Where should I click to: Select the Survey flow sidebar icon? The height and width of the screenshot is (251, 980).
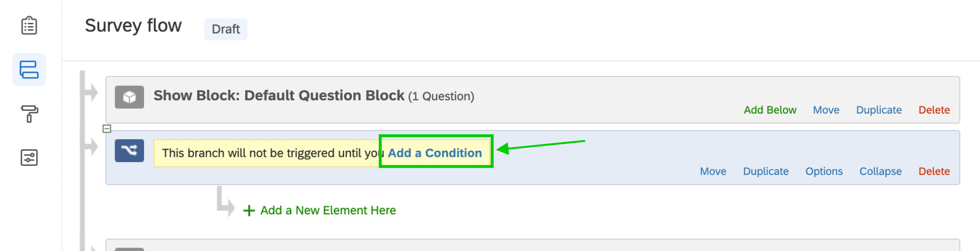[29, 70]
